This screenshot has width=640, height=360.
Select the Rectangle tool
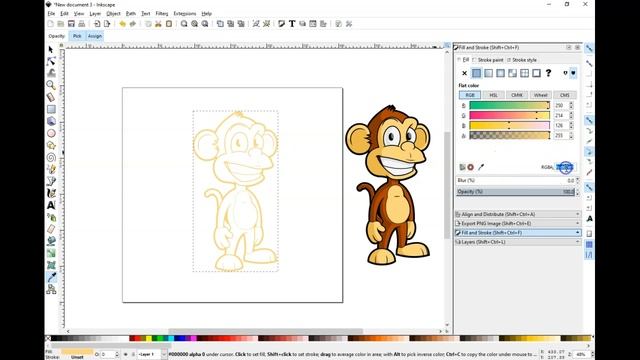pyautogui.click(x=51, y=109)
